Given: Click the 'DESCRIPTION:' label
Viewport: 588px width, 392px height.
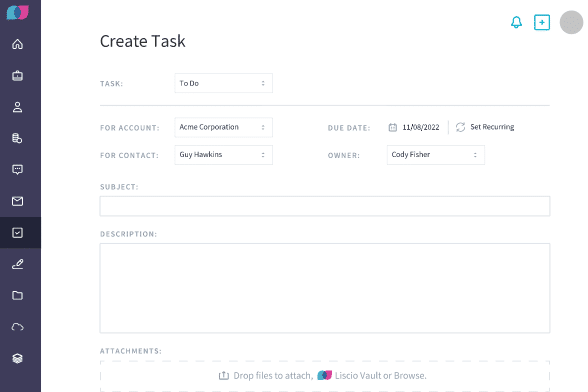Looking at the screenshot, I should coord(128,234).
